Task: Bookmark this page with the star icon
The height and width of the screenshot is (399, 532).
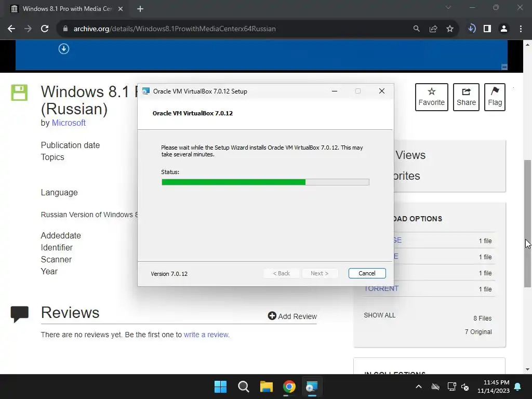Action: coord(450,29)
